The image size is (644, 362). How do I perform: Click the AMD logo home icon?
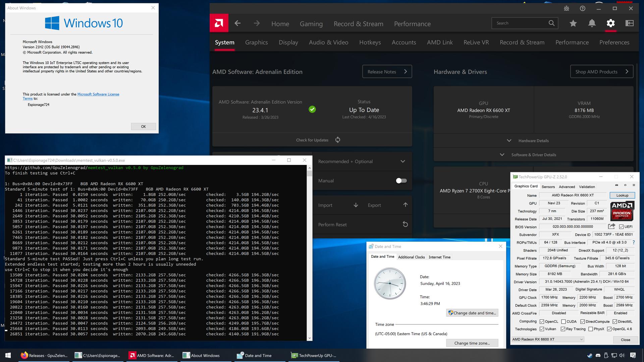[219, 23]
